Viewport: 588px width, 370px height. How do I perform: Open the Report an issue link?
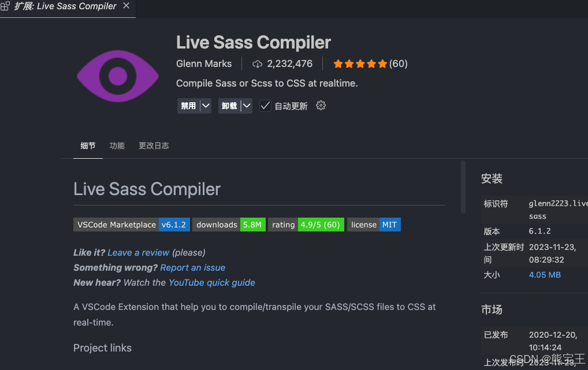pyautogui.click(x=193, y=268)
